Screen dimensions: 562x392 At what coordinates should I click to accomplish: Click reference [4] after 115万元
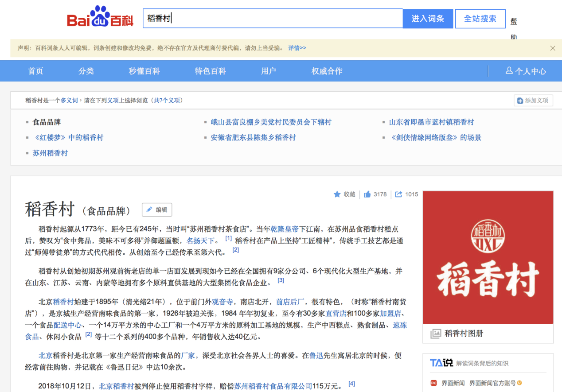click(352, 384)
